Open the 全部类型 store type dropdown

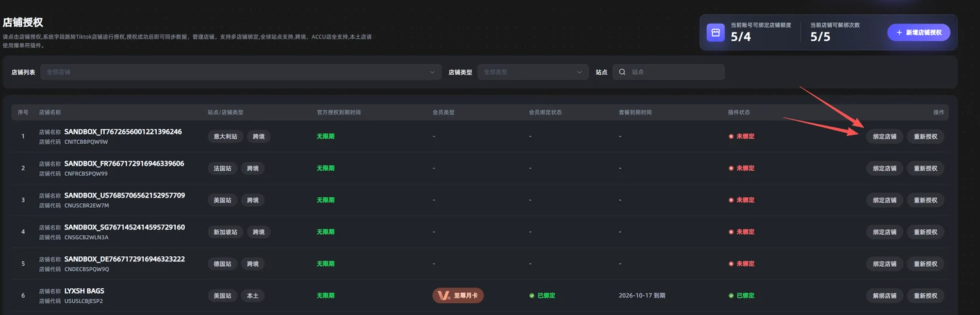tap(532, 72)
